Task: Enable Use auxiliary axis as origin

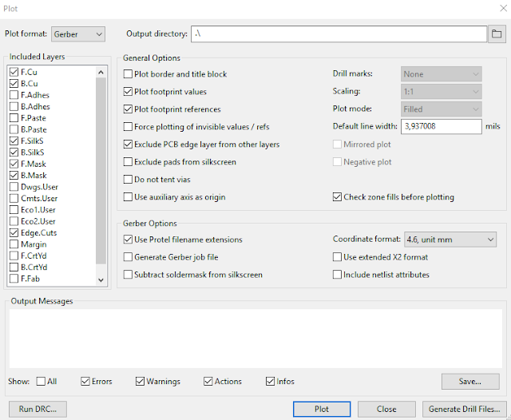Action: pyautogui.click(x=128, y=197)
